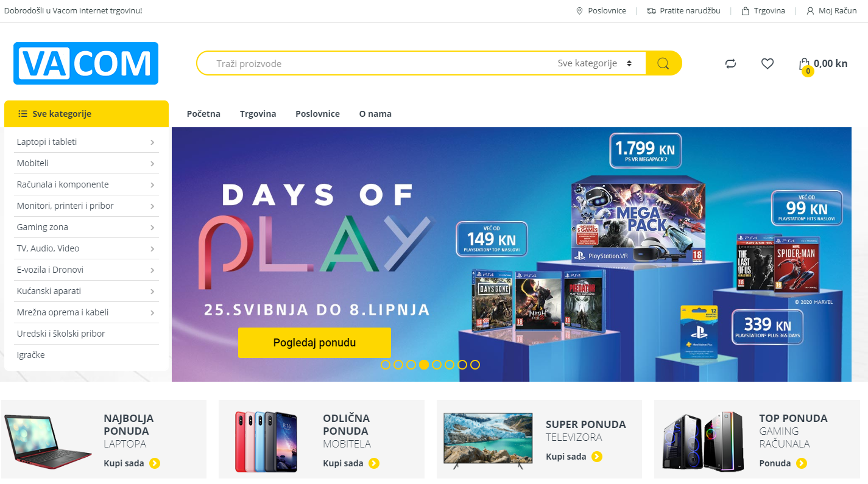The height and width of the screenshot is (484, 868).
Task: Open the wishlist heart icon
Action: tap(767, 63)
